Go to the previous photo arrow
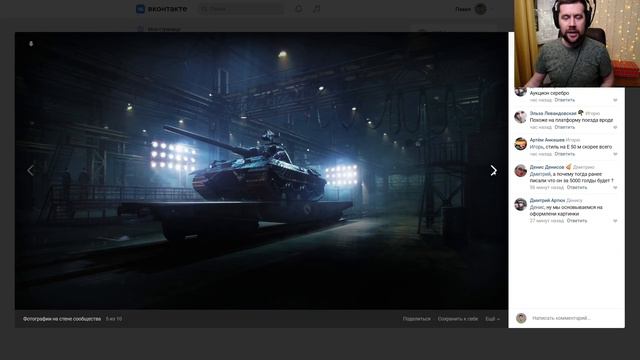This screenshot has width=640, height=360. (30, 170)
